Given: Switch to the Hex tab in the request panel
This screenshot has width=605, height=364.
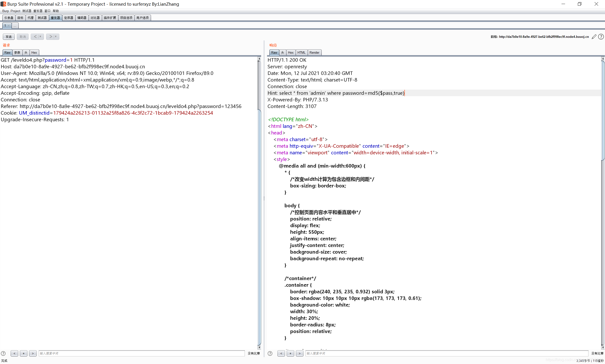Looking at the screenshot, I should click(x=34, y=52).
